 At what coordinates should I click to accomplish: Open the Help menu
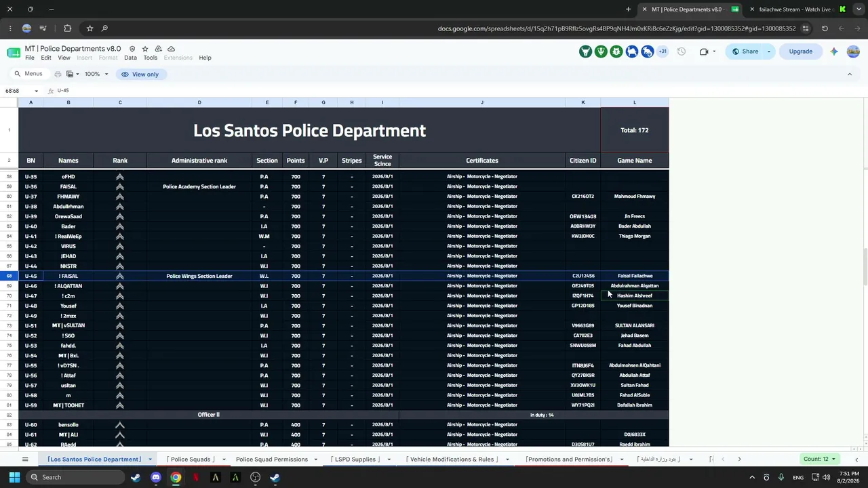point(205,58)
